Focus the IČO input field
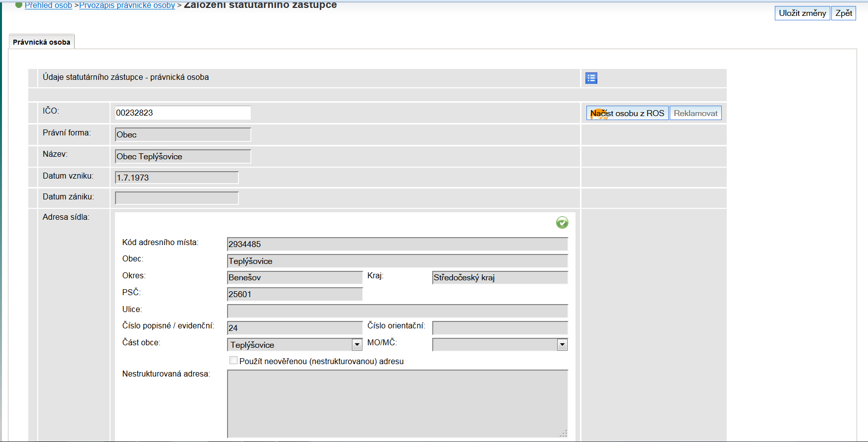Screen dimensions: 868x442 point(183,113)
